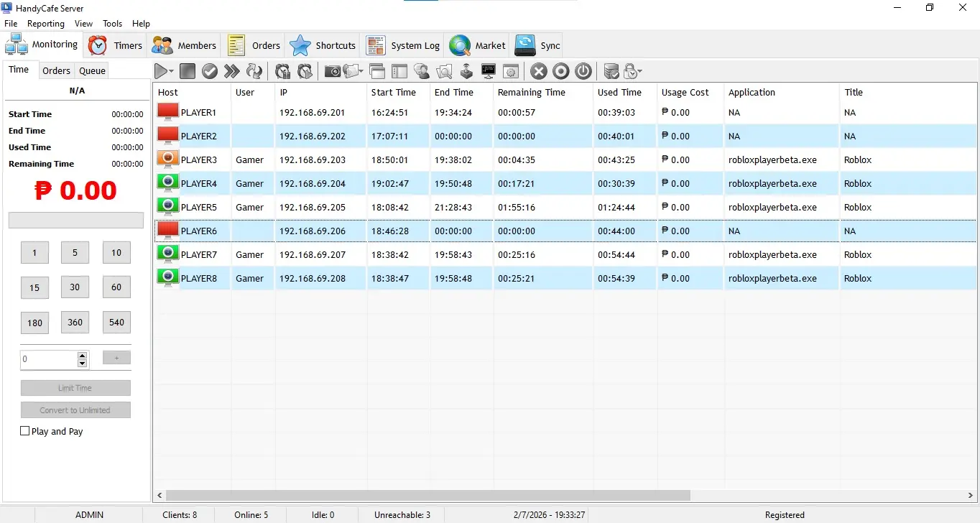Click the black monitor console icon

489,71
